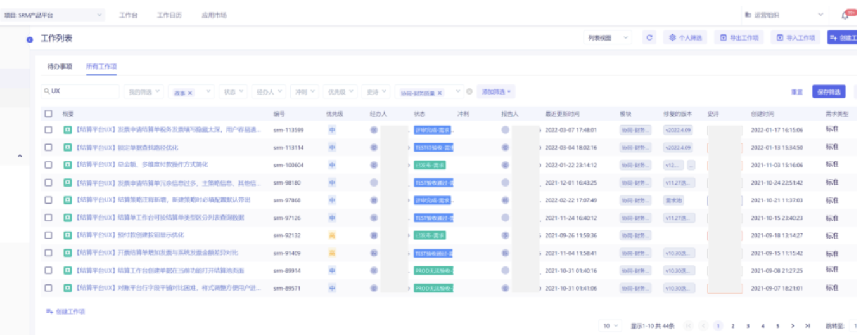Screen dimensions: 868x335
Task: Open the 优先级 filter dropdown
Action: click(x=340, y=92)
